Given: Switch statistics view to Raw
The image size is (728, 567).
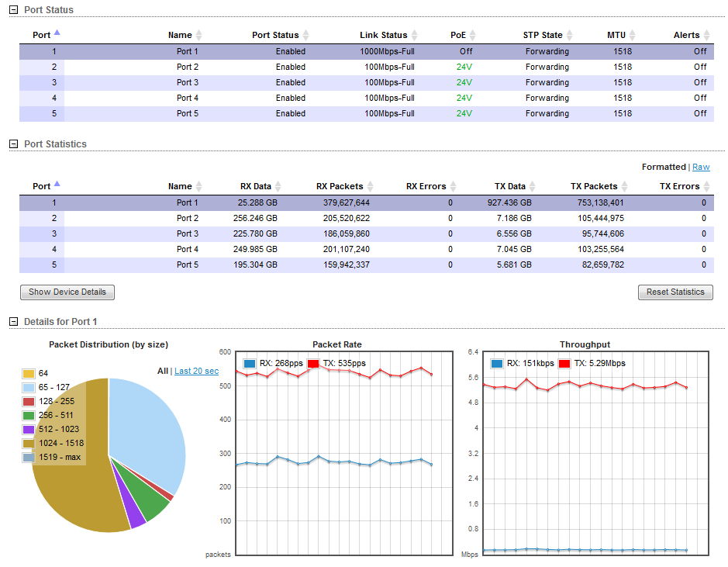Looking at the screenshot, I should pyautogui.click(x=701, y=167).
